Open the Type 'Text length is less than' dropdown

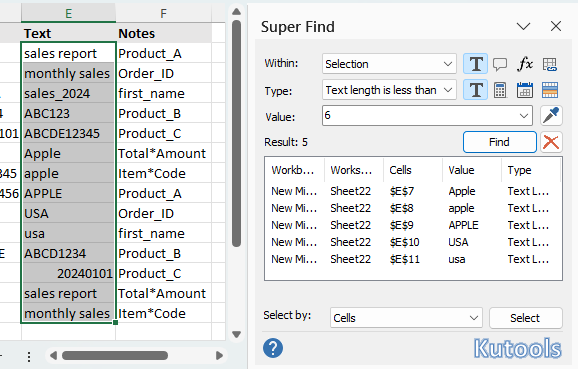click(x=389, y=90)
